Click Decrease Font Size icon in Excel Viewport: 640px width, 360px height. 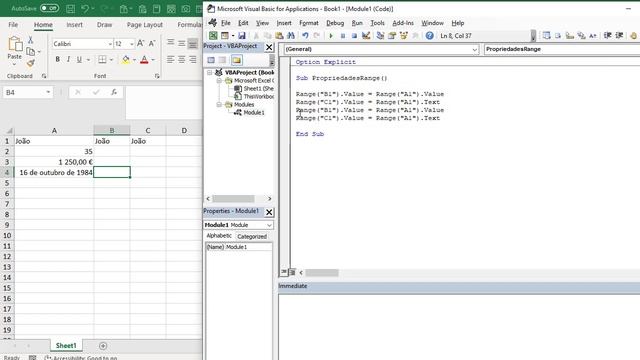(x=152, y=44)
